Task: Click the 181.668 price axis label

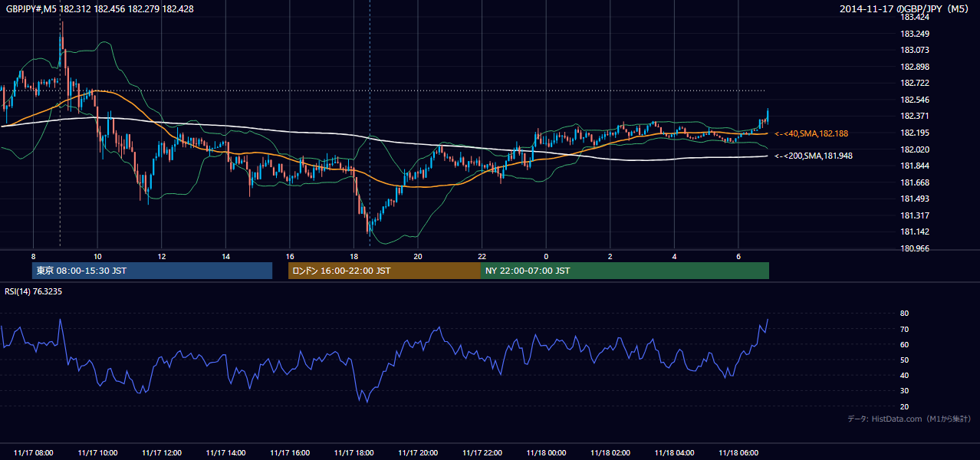Action: (915, 182)
